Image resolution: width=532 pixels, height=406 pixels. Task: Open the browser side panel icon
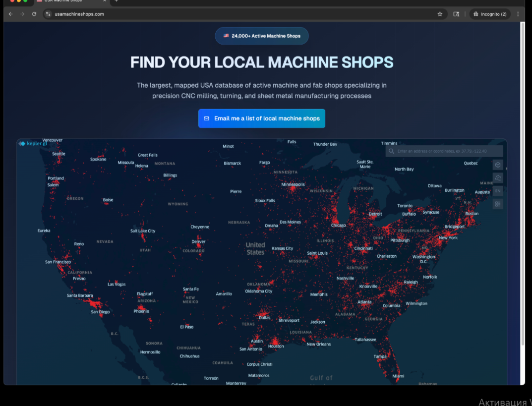pyautogui.click(x=456, y=14)
